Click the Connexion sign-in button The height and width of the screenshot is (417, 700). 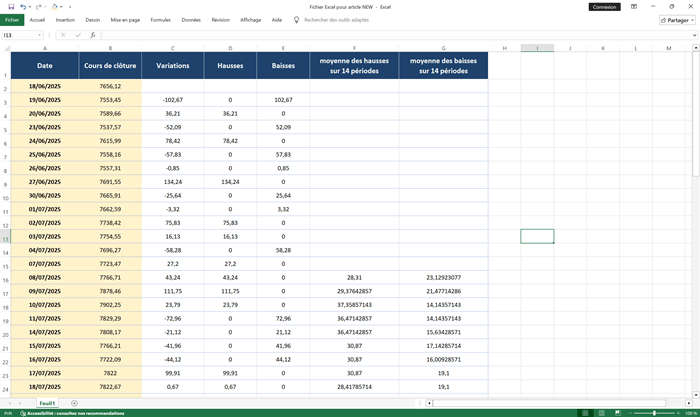[604, 6]
